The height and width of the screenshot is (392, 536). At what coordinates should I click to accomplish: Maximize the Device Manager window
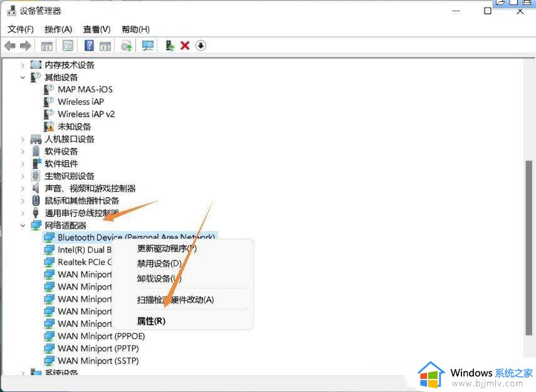click(x=488, y=11)
